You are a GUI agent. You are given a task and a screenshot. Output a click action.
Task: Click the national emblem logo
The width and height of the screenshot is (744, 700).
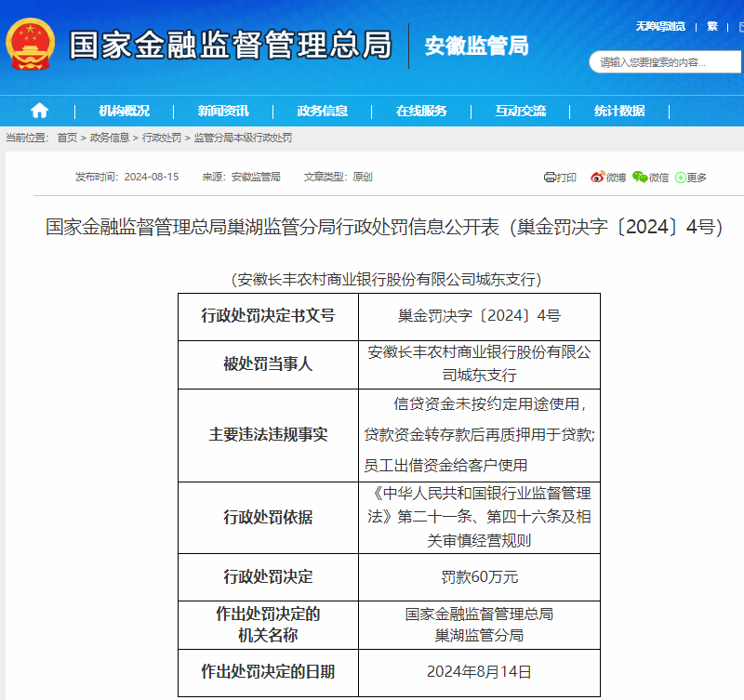click(31, 44)
